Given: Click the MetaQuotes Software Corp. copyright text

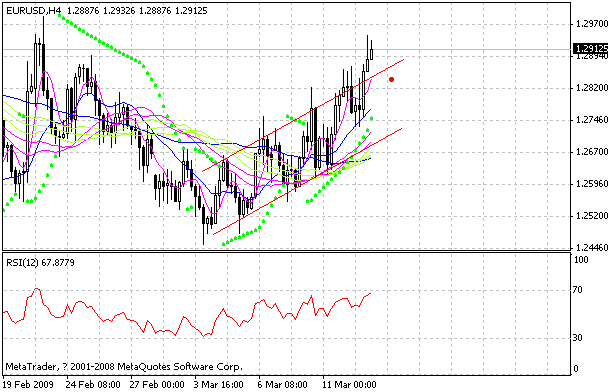Looking at the screenshot, I should [124, 366].
